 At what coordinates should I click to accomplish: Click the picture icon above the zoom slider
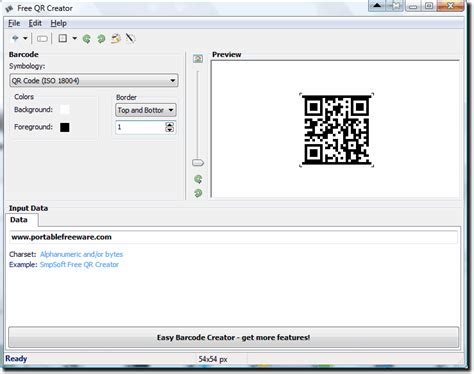198,59
